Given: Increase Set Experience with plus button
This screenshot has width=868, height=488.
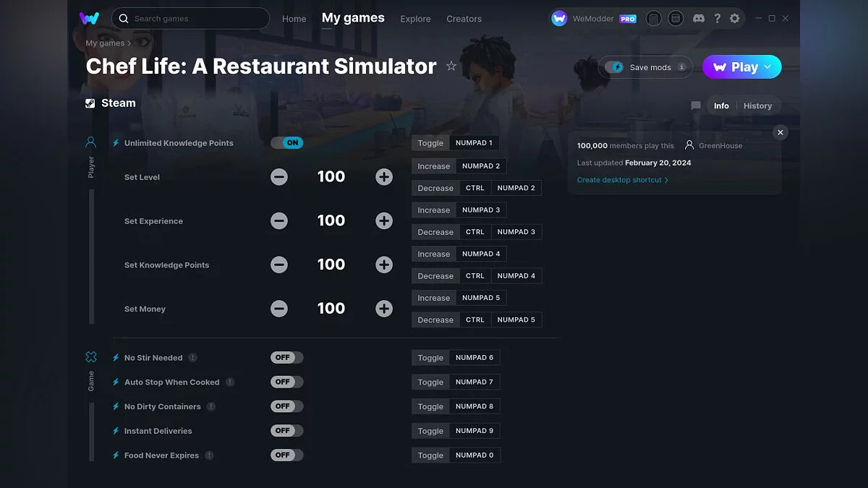Looking at the screenshot, I should click(384, 221).
